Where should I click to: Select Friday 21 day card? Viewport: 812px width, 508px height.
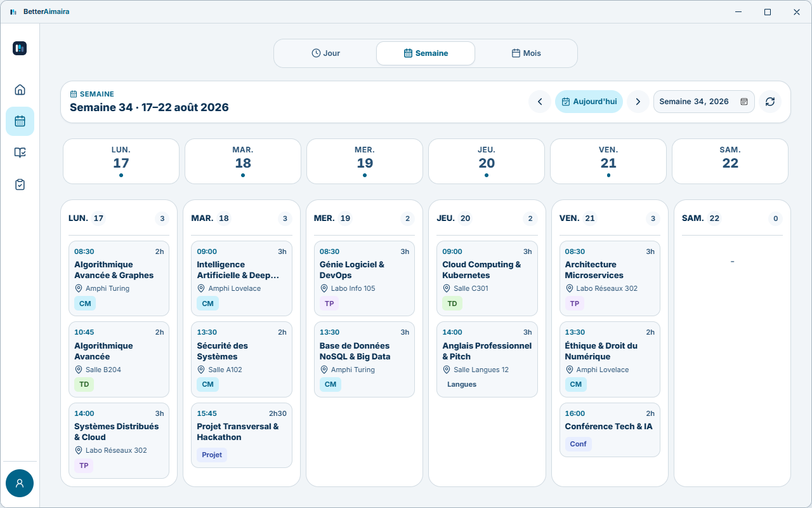pos(608,161)
